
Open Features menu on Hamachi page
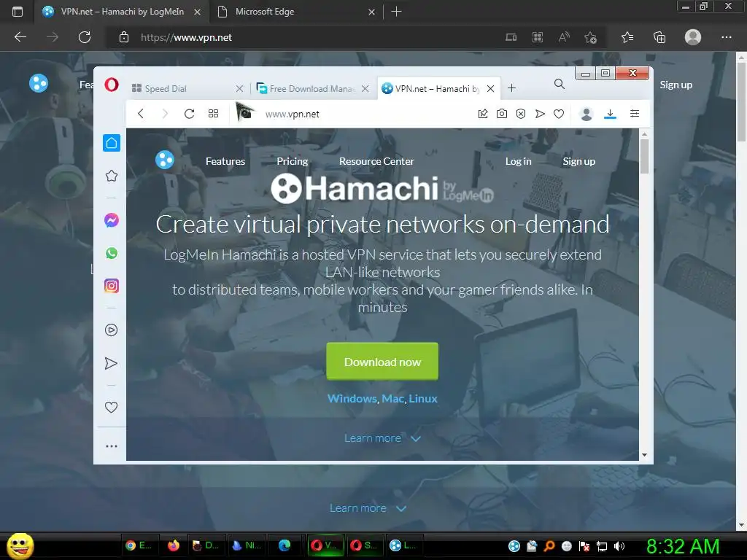(x=225, y=161)
